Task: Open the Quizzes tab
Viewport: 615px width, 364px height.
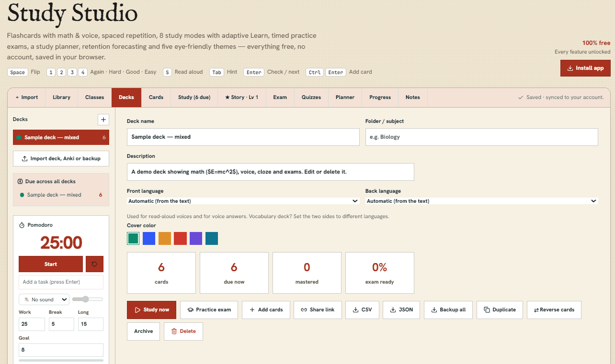Action: pos(311,97)
